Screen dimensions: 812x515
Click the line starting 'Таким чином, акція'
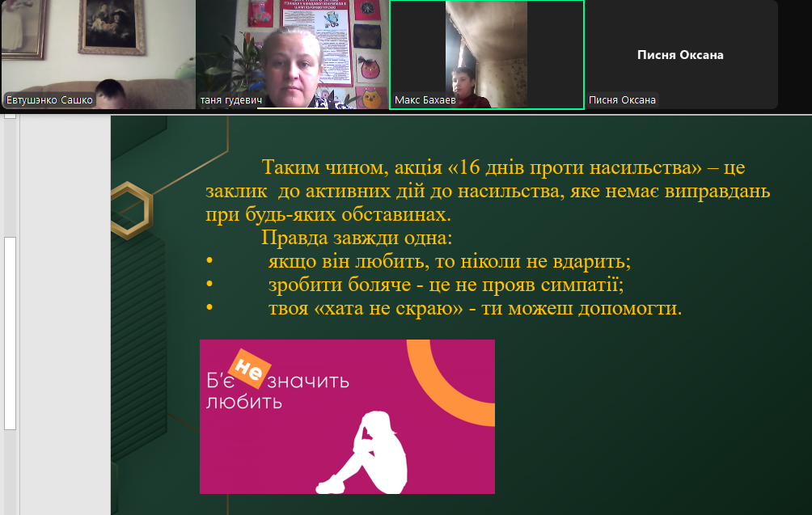pyautogui.click(x=503, y=167)
